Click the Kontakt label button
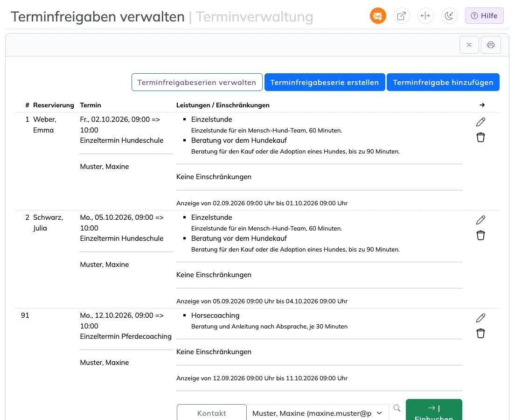The width and height of the screenshot is (515, 420). (211, 413)
